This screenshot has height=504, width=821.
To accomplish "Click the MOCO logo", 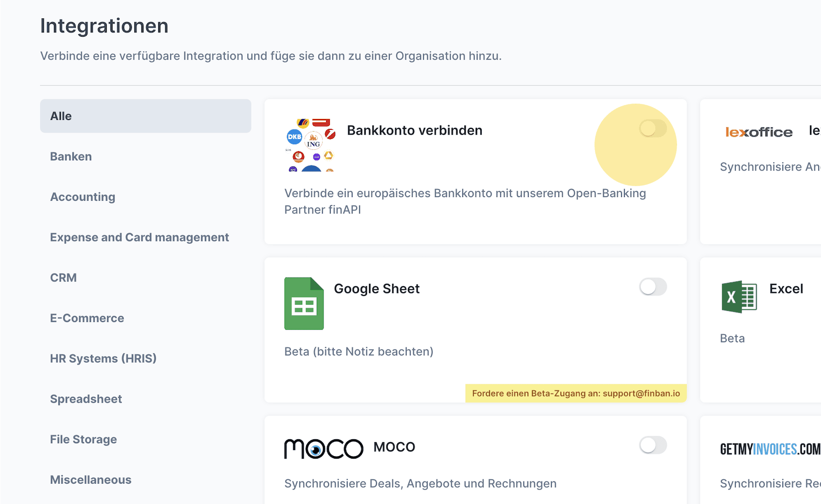I will (324, 448).
